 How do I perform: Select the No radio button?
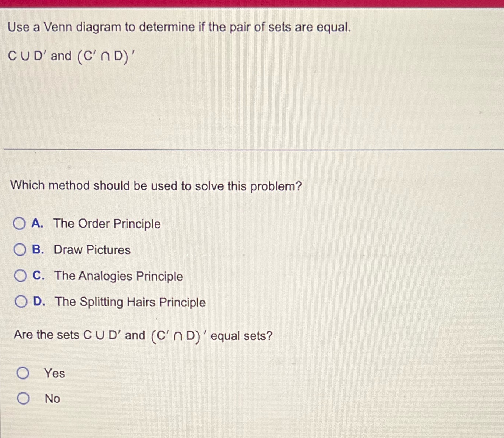pos(24,398)
